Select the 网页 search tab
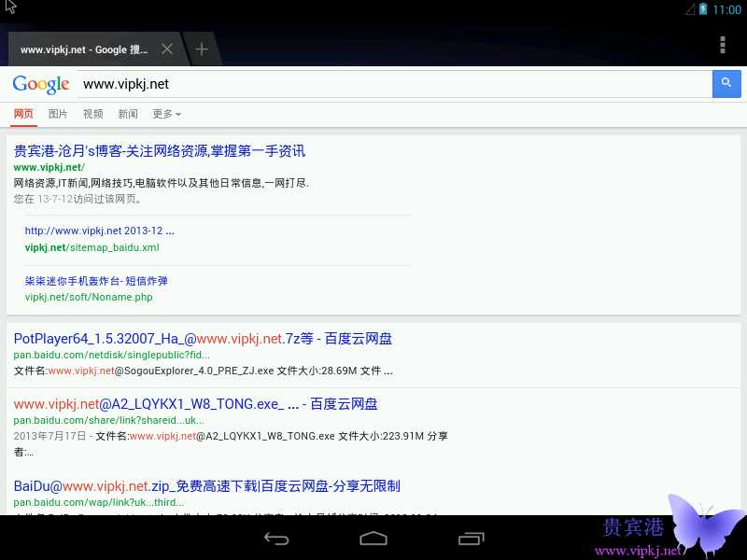747x560 pixels. (23, 114)
